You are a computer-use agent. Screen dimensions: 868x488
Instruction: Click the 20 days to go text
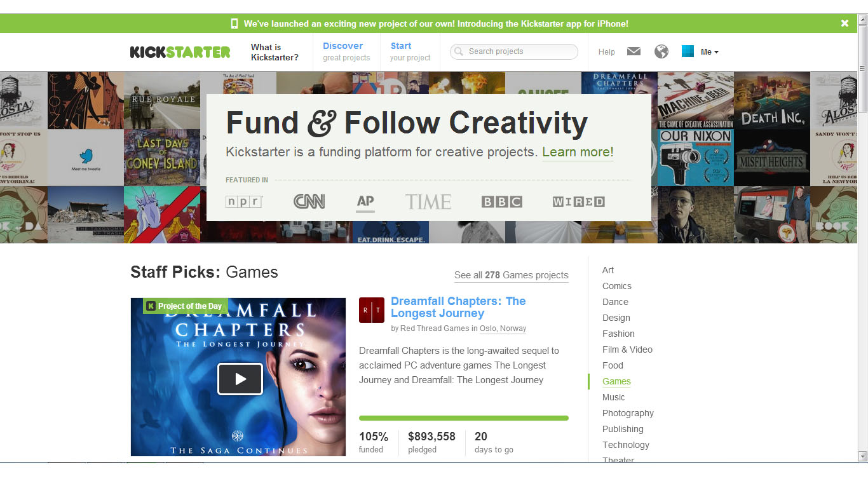(494, 443)
